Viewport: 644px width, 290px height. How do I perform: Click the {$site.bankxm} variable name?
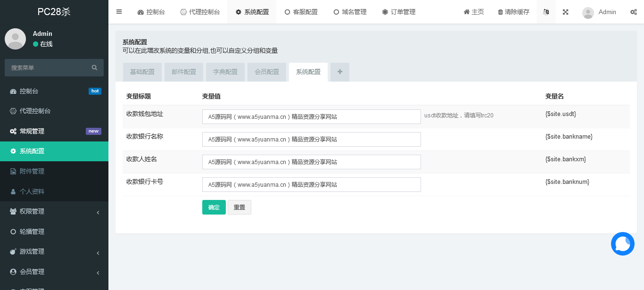[x=566, y=159]
